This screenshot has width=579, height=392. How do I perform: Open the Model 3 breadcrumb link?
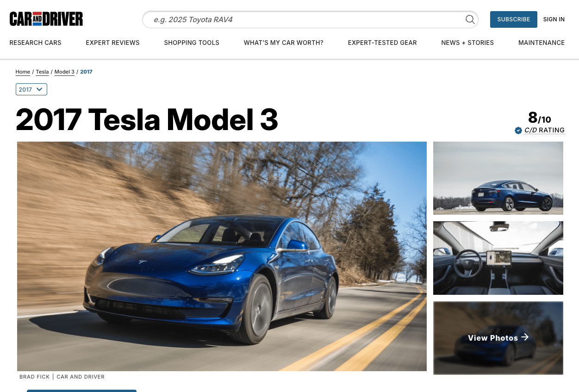[x=64, y=72]
